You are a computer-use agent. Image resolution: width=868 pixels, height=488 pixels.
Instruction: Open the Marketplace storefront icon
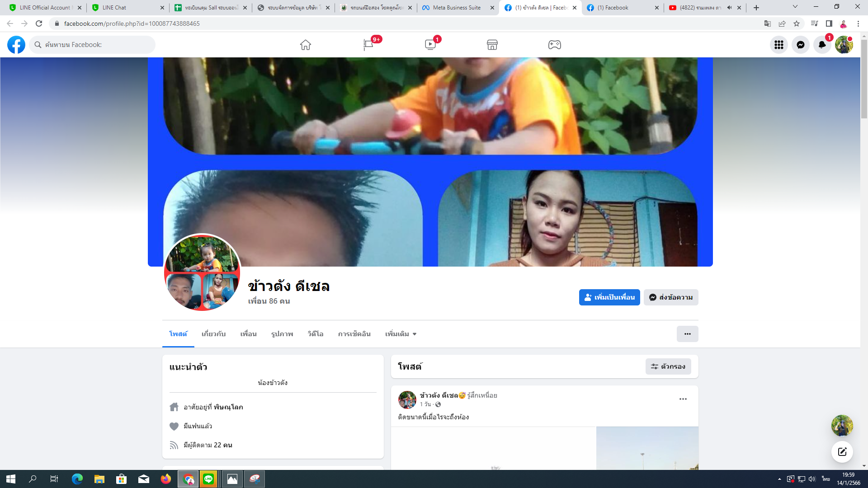tap(492, 45)
